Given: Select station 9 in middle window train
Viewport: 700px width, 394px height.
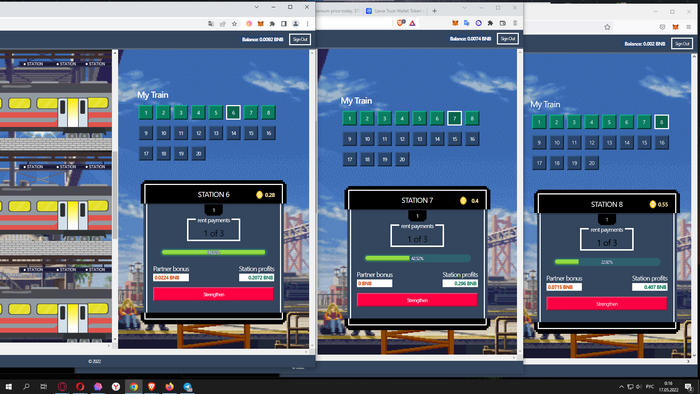Looking at the screenshot, I should [350, 139].
